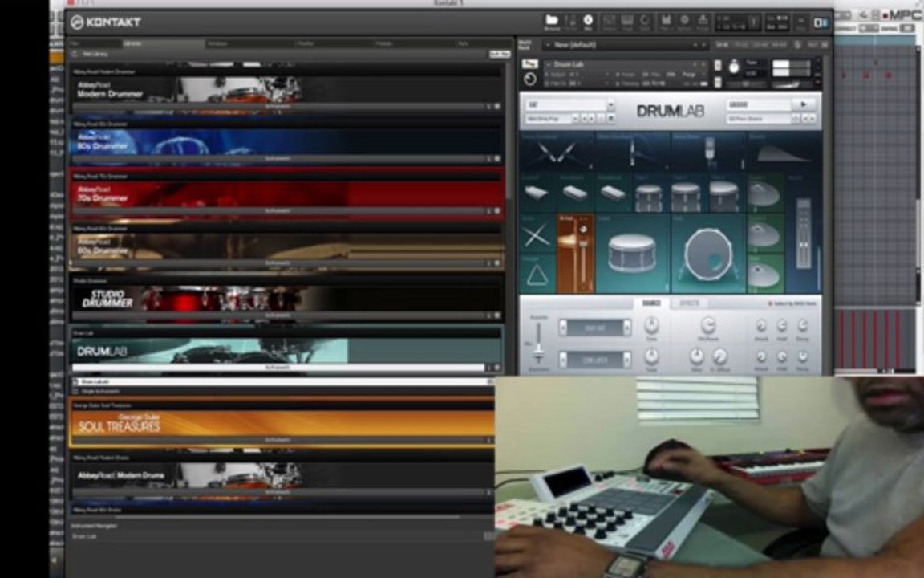Screen dimensions: 924x578
Task: Open the lower sound layer selector
Action: [594, 360]
